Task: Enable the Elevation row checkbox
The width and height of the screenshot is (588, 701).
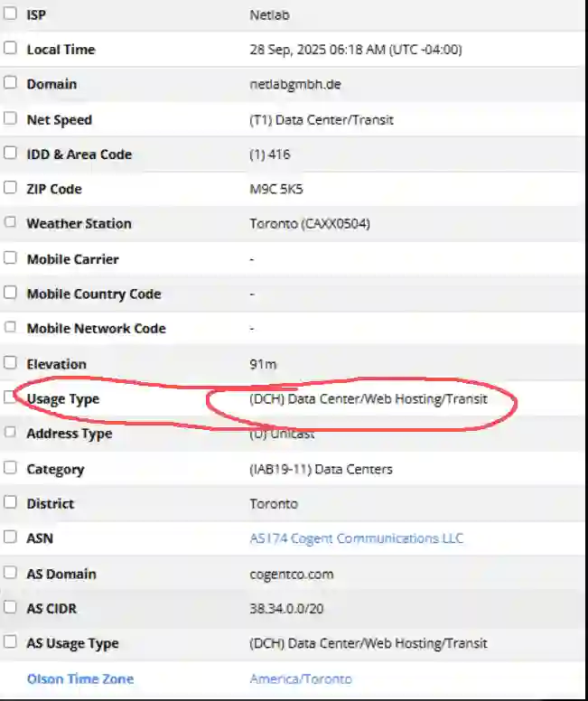Action: pos(10,363)
